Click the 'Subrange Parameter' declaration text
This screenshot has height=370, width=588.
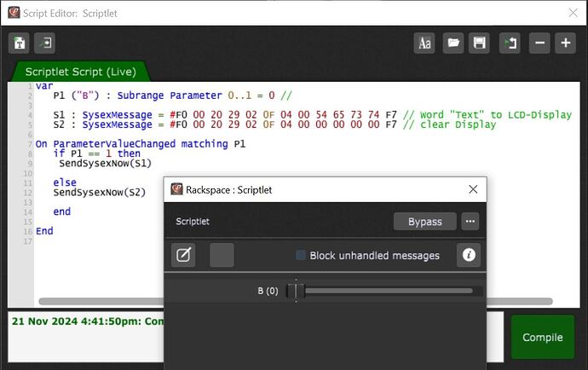170,95
